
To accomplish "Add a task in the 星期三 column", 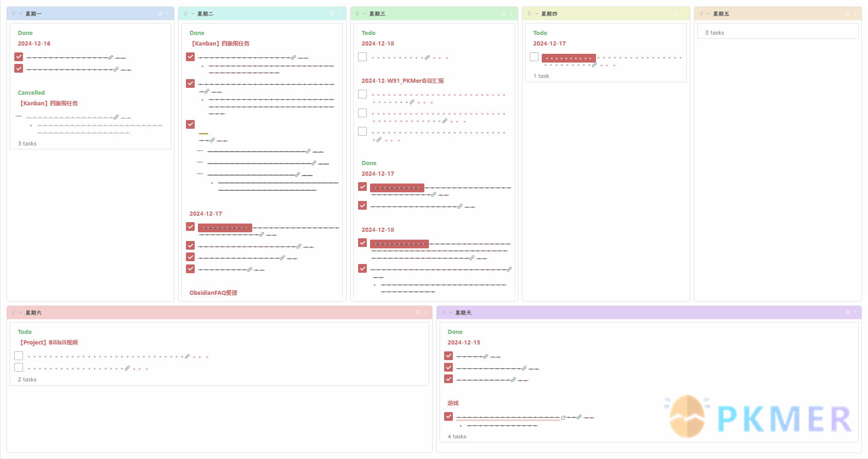I will click(x=504, y=14).
